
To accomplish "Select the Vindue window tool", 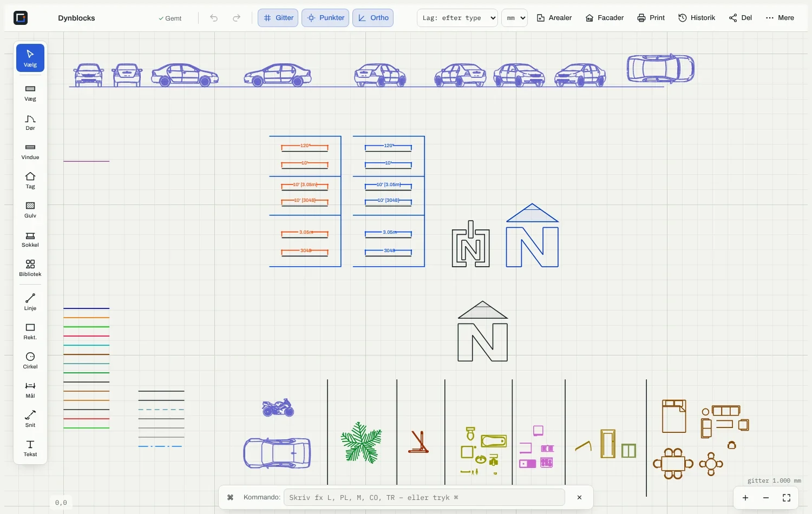I will [30, 151].
